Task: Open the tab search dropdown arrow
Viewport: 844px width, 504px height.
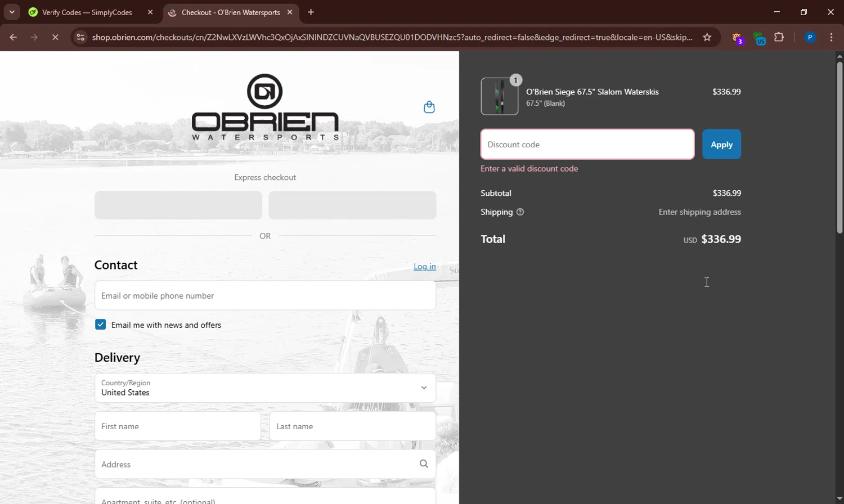Action: click(x=12, y=12)
